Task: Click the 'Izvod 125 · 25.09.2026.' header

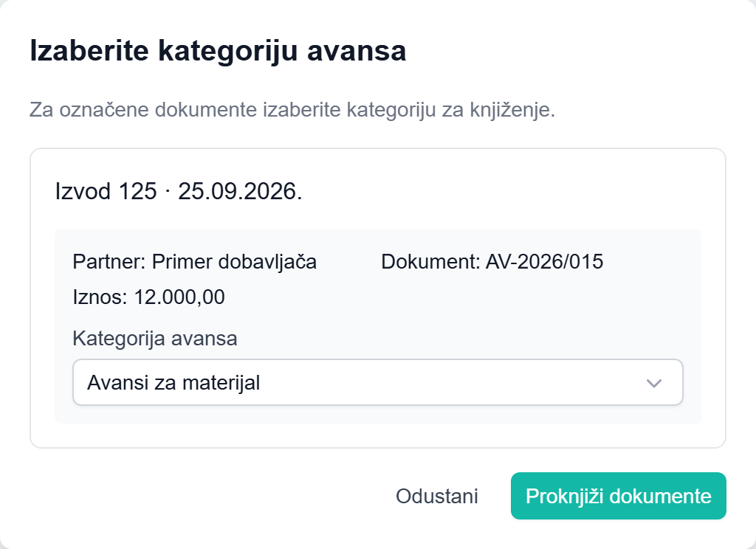Action: point(179,191)
